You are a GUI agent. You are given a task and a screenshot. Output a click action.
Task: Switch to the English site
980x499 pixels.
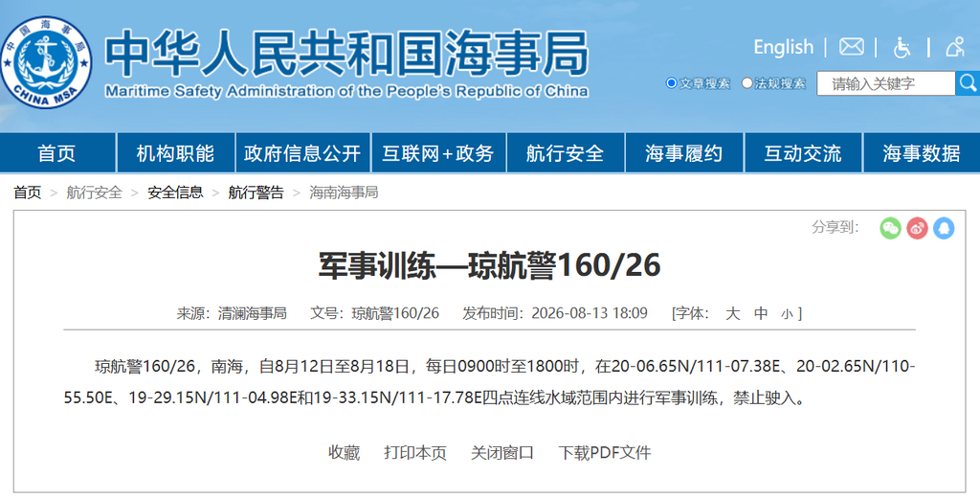[x=783, y=47]
